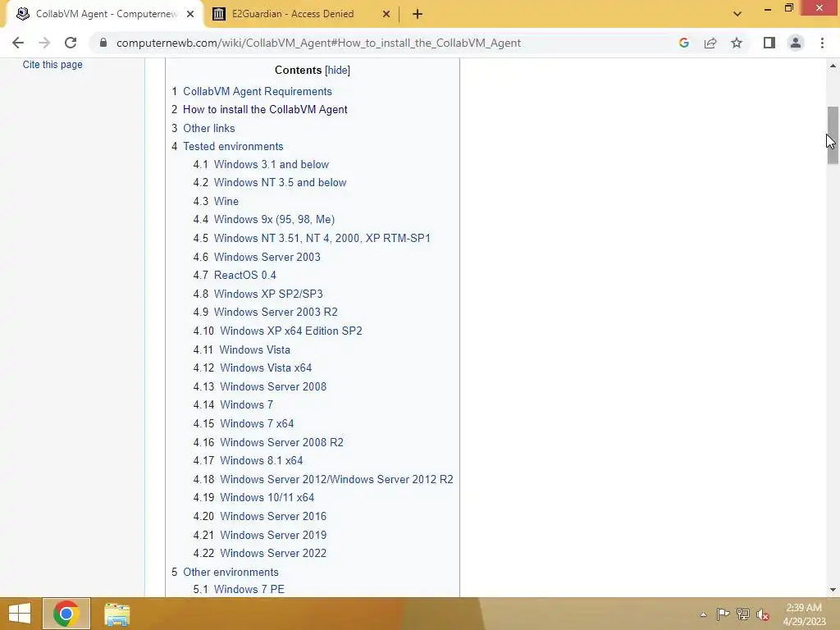
Task: Close the CollabVM Agent tab
Action: tap(190, 15)
